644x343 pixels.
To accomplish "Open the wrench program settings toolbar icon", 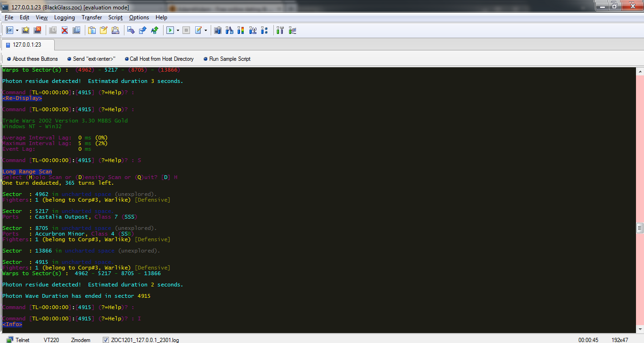I will click(x=280, y=30).
